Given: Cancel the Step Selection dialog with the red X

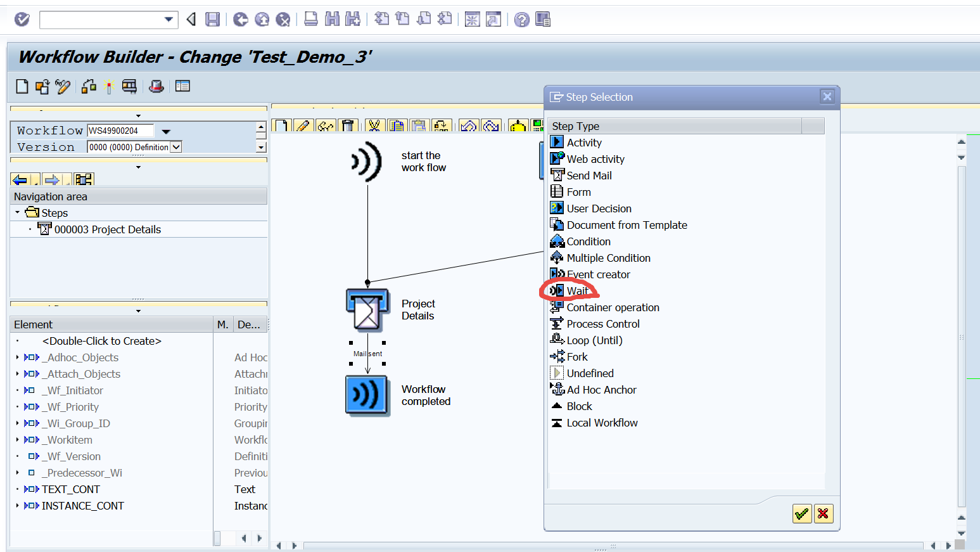Looking at the screenshot, I should pos(824,513).
